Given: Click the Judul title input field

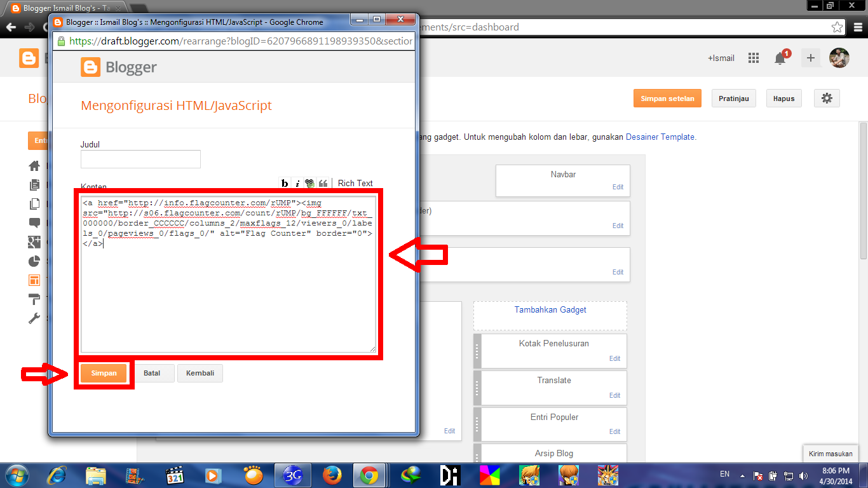Looking at the screenshot, I should click(140, 159).
